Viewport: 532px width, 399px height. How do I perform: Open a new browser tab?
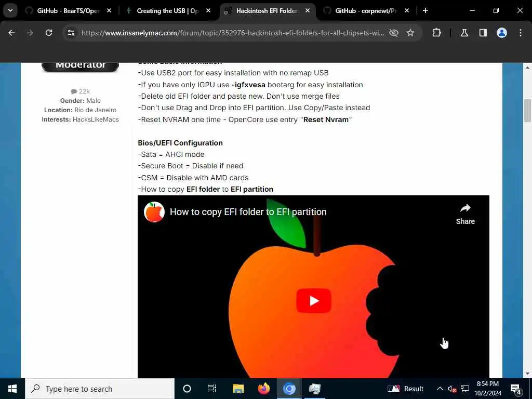425,11
